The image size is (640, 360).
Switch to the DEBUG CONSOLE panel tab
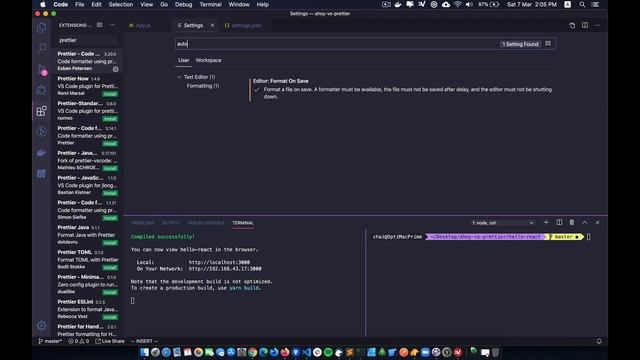[x=206, y=223]
